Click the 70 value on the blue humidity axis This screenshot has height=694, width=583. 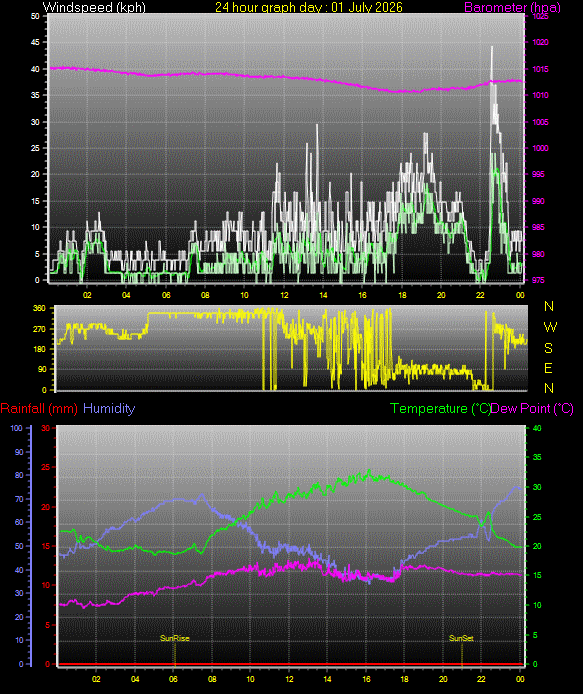(x=19, y=499)
